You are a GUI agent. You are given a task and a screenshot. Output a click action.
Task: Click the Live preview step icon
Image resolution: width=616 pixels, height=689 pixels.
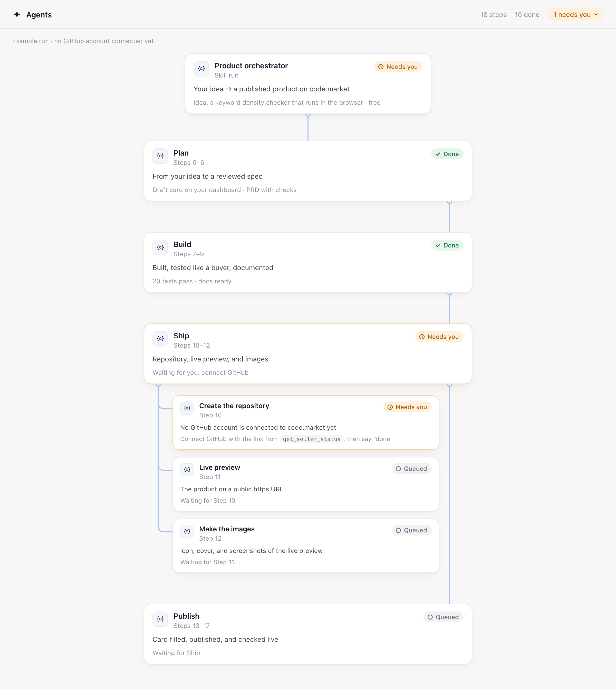pyautogui.click(x=187, y=470)
